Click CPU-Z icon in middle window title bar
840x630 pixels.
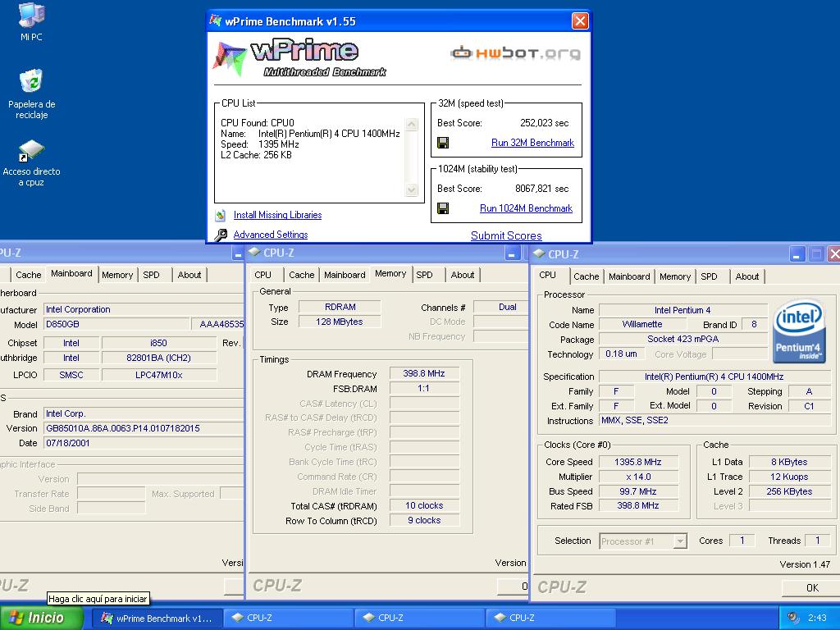[254, 253]
